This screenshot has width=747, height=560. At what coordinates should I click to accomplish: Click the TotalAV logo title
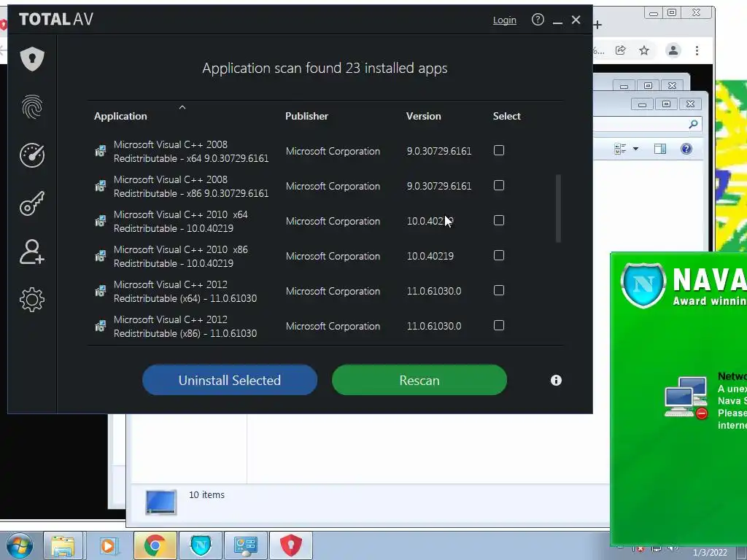56,19
